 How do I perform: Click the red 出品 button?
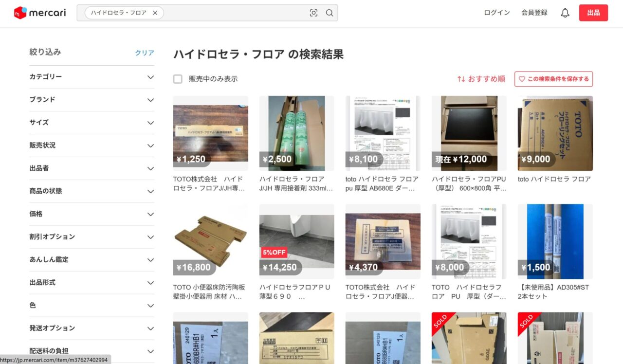[593, 13]
